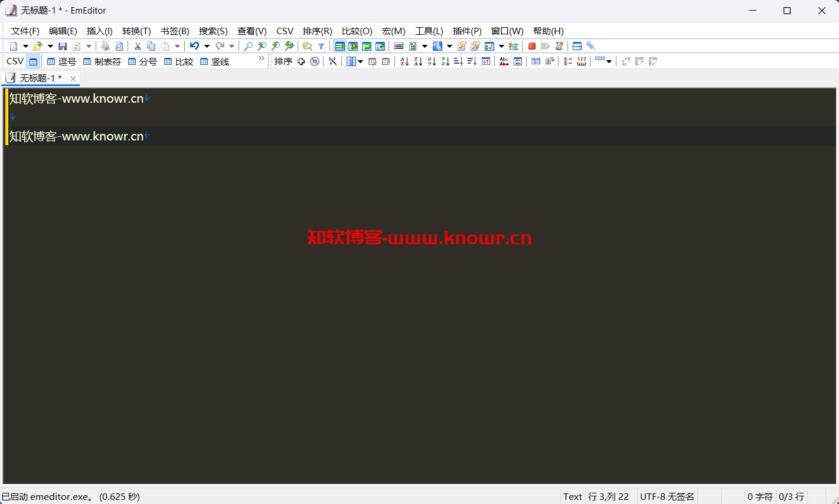Close the 无标题-1 tab with X
The height and width of the screenshot is (504, 839).
(x=73, y=78)
